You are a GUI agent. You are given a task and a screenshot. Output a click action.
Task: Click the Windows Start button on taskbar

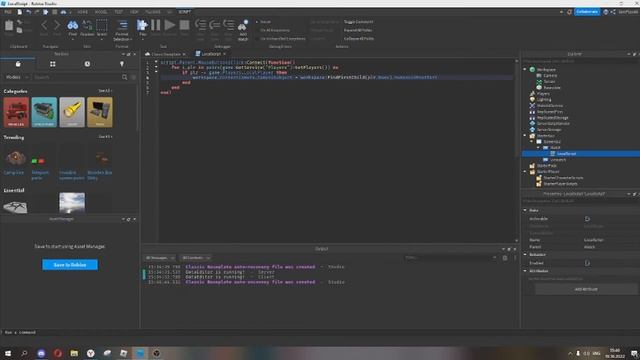click(8, 353)
